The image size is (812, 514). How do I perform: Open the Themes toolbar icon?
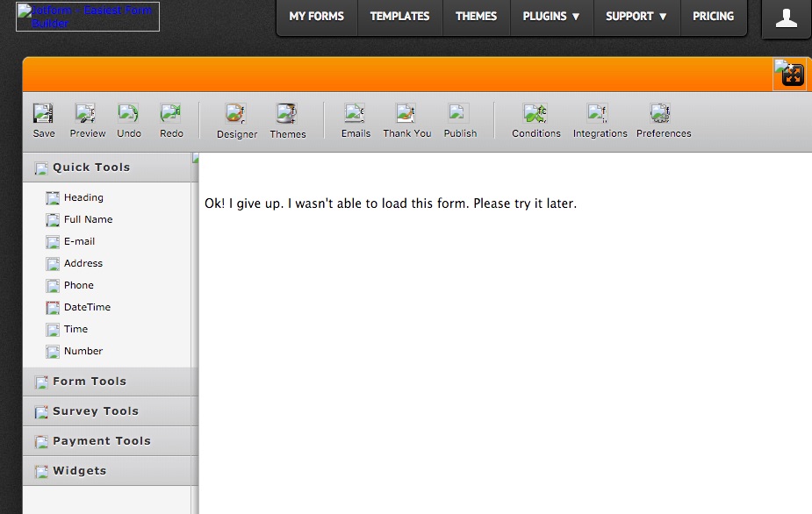[x=287, y=121]
